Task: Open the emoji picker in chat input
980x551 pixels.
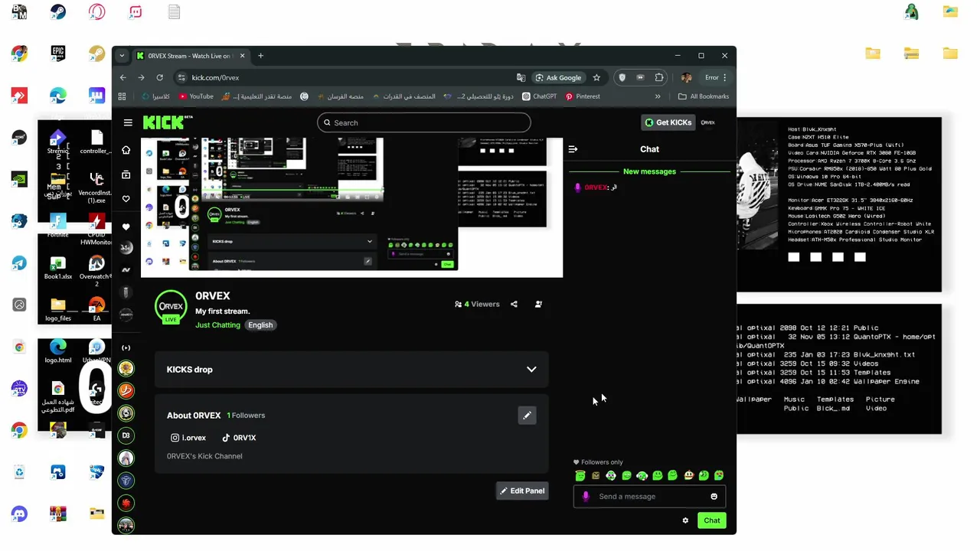Action: [714, 497]
